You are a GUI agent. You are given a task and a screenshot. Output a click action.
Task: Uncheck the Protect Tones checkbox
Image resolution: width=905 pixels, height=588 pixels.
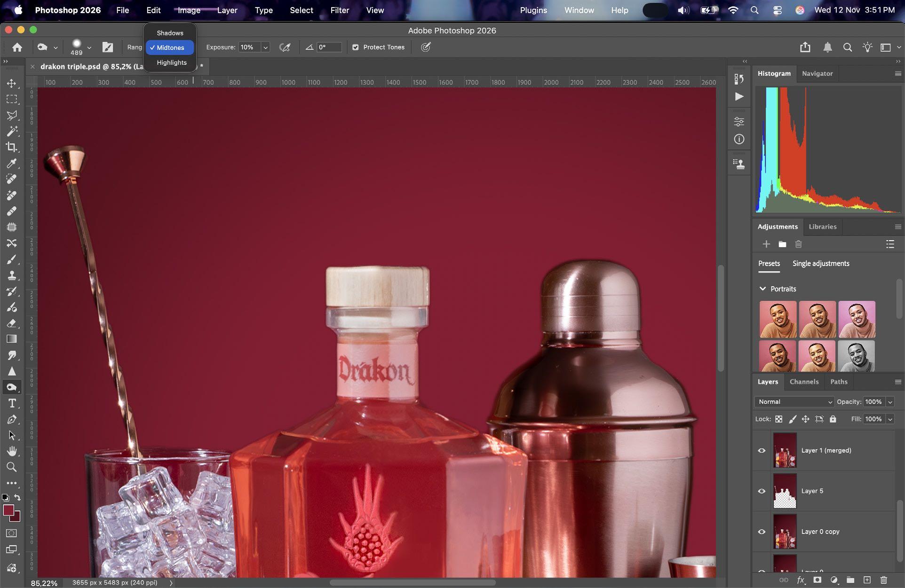pos(356,47)
